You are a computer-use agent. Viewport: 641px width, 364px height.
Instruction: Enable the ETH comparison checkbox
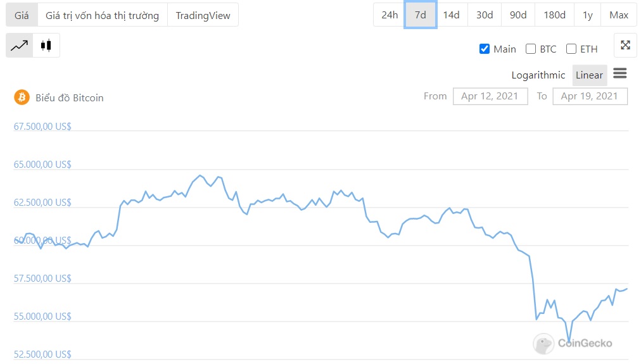(571, 49)
